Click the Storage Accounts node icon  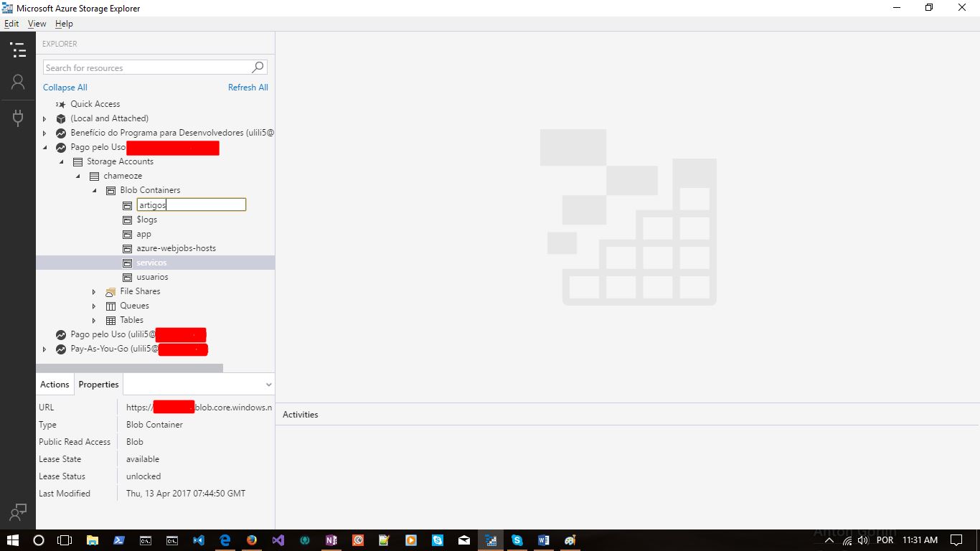click(77, 161)
